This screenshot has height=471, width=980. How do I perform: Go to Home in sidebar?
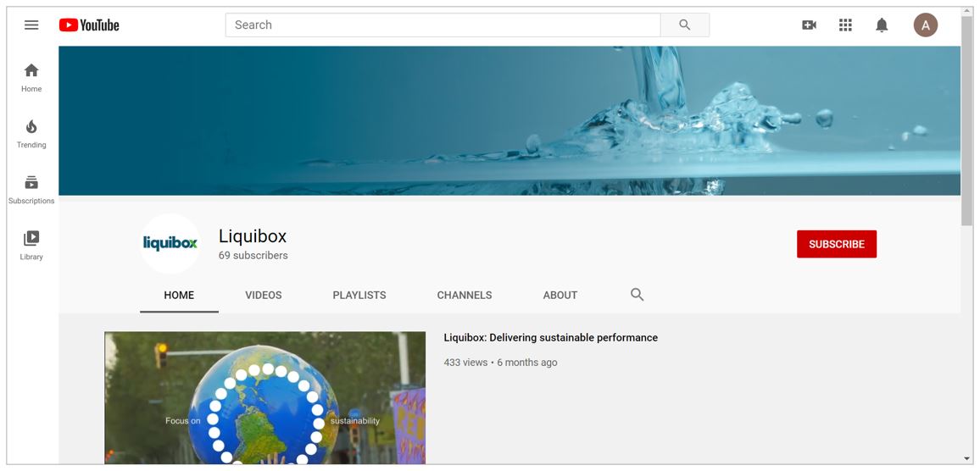[x=31, y=77]
